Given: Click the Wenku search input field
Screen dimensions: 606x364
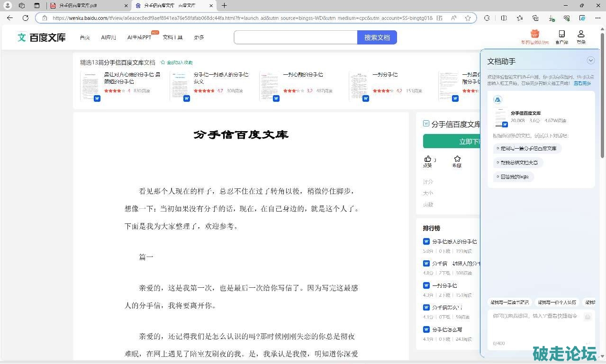Looking at the screenshot, I should [295, 37].
